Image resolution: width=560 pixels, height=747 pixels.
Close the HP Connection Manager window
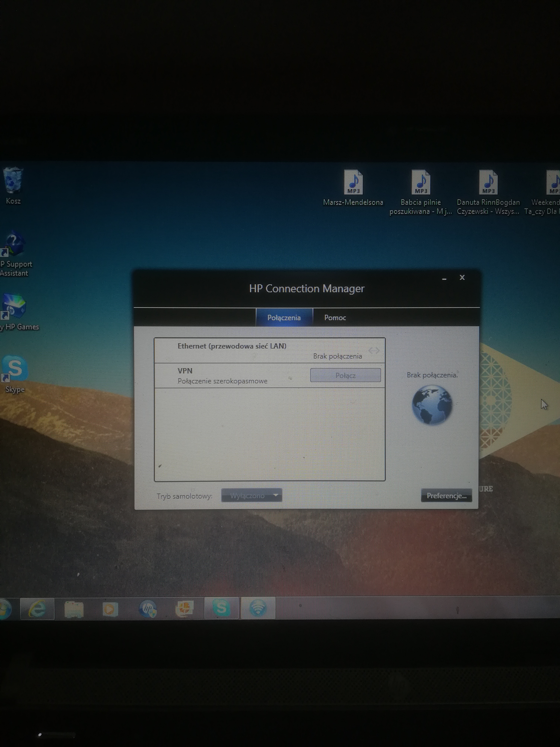pos(462,277)
